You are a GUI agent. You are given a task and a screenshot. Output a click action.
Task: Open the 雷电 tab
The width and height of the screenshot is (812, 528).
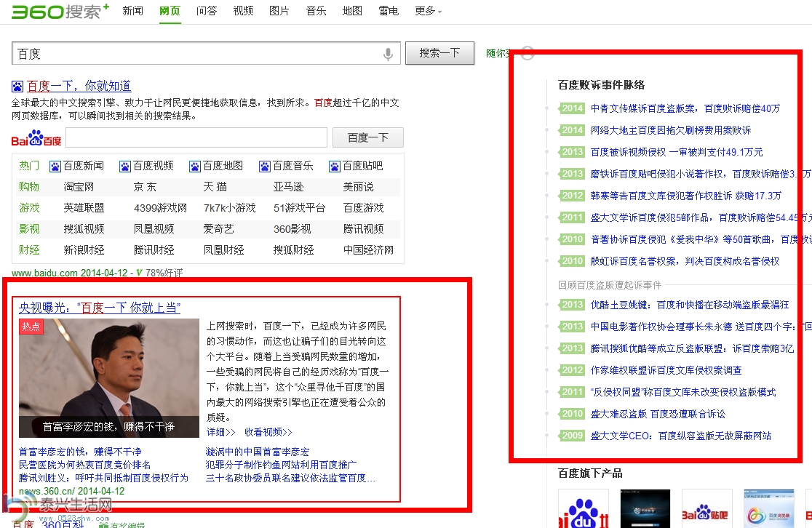point(389,11)
